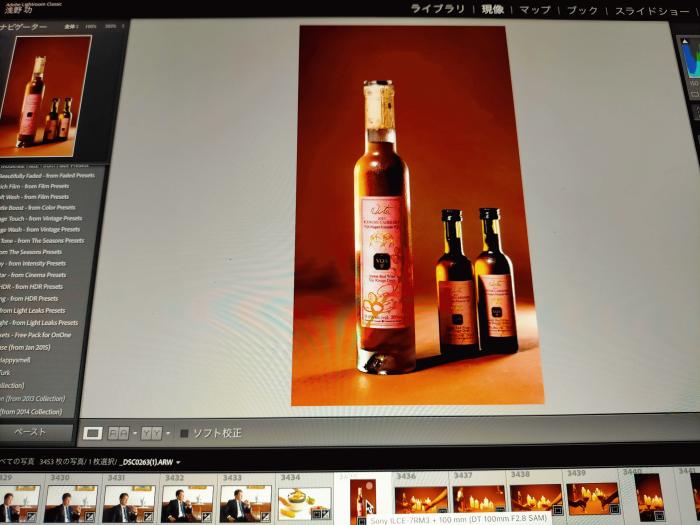The width and height of the screenshot is (700, 525).
Task: Switch to the マップ module
Action: click(x=535, y=10)
